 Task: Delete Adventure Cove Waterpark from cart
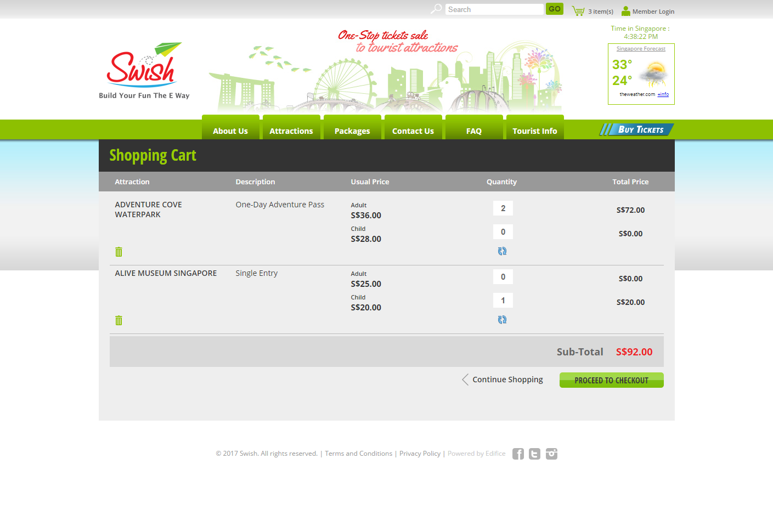[x=119, y=252]
